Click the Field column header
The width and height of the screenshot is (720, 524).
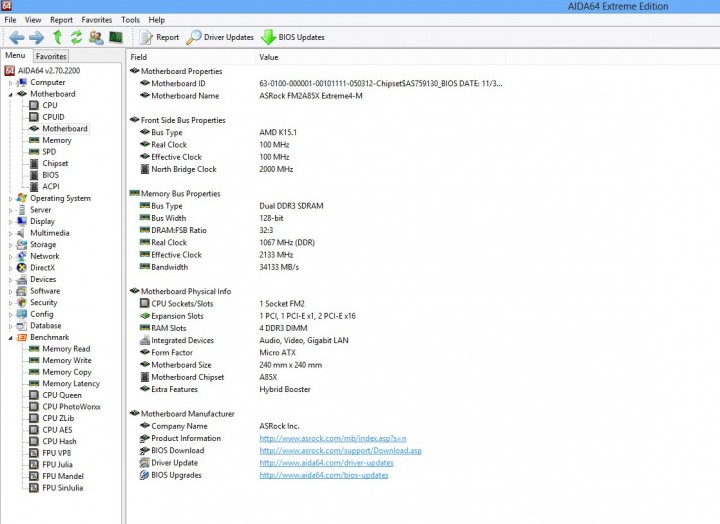(191, 57)
